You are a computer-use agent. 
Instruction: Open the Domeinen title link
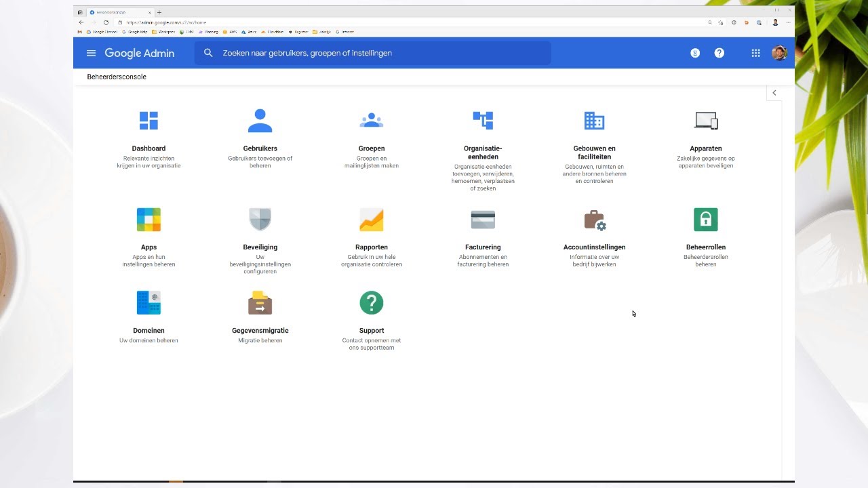click(x=149, y=331)
